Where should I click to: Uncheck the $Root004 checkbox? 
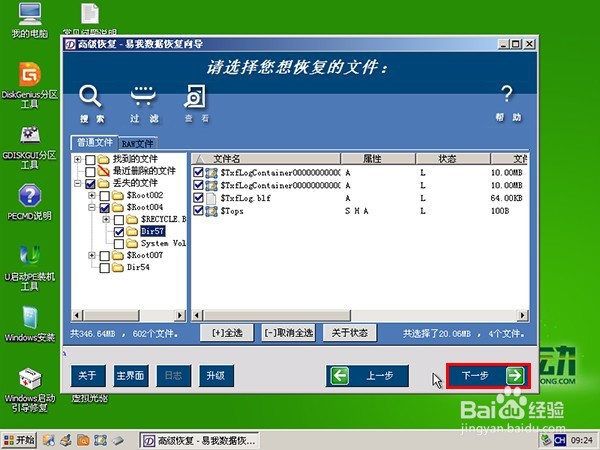pos(104,208)
